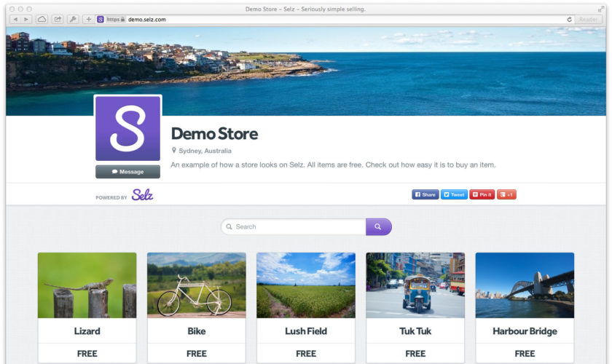Image resolution: width=612 pixels, height=364 pixels.
Task: Click the Selz favicon in the address bar
Action: 101,19
